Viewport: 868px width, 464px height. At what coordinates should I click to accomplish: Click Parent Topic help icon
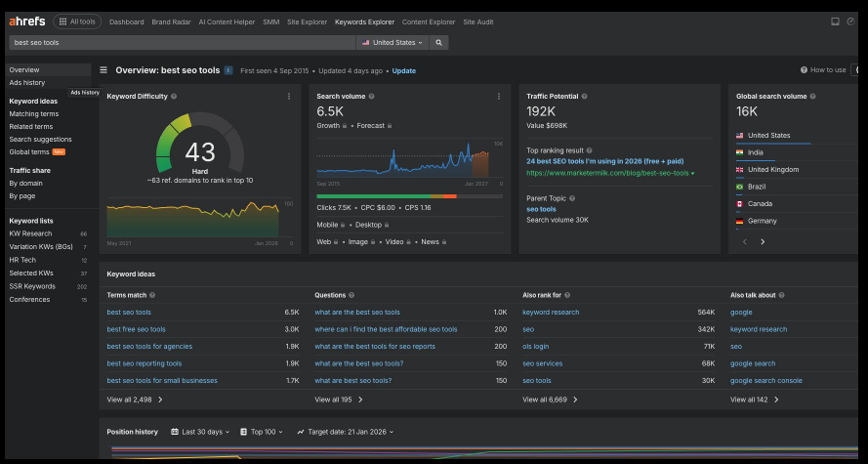tap(572, 198)
